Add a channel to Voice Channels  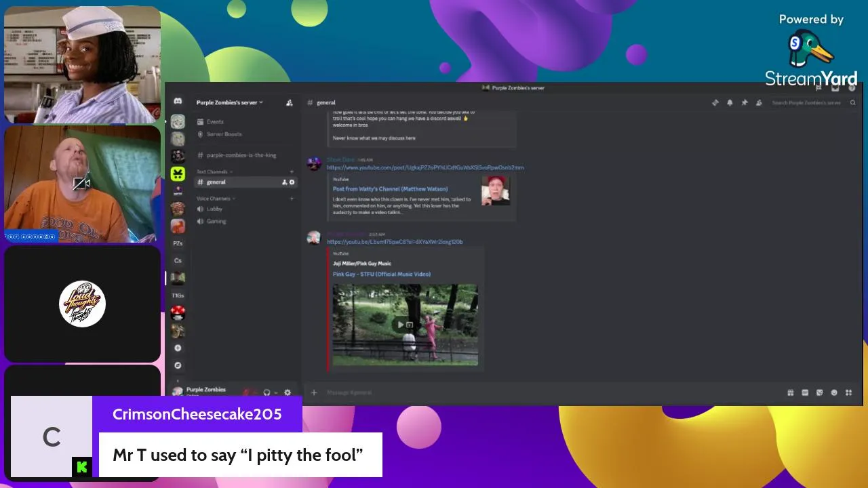pyautogui.click(x=292, y=199)
